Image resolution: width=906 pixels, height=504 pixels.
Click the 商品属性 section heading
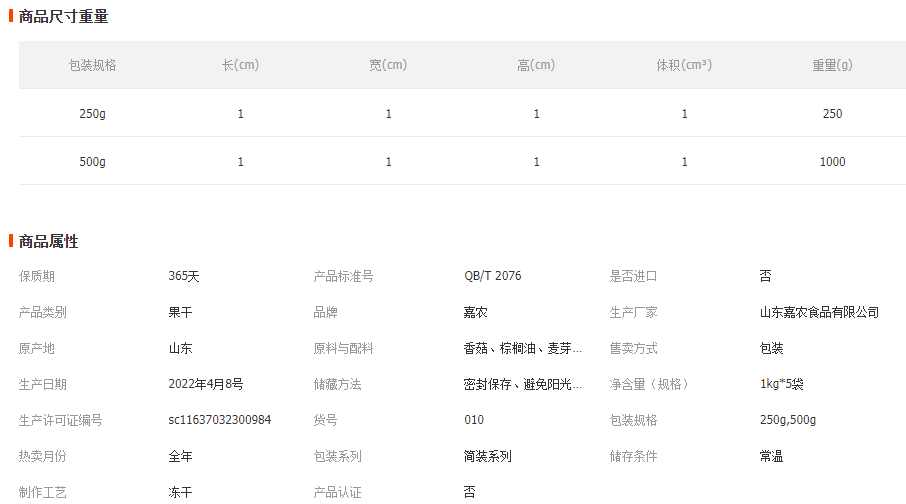(x=48, y=241)
